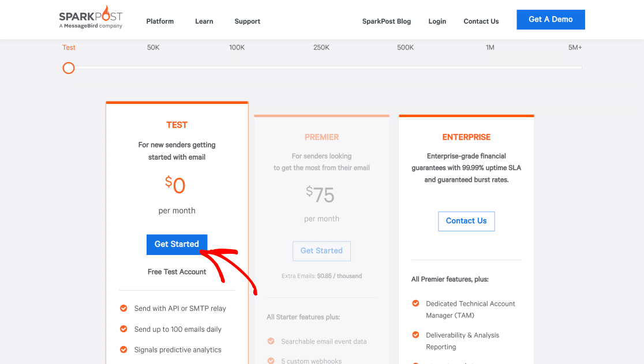Image resolution: width=644 pixels, height=364 pixels.
Task: Open the Platform navigation dropdown
Action: click(x=160, y=21)
